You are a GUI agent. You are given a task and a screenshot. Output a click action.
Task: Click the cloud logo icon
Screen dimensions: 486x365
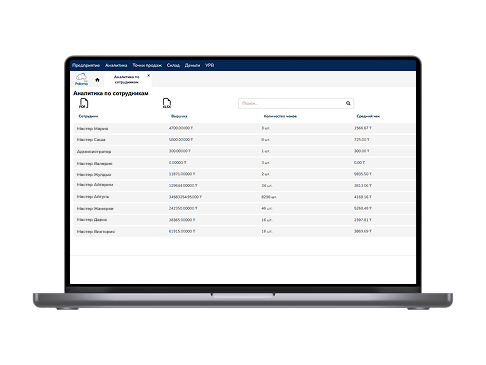81,79
